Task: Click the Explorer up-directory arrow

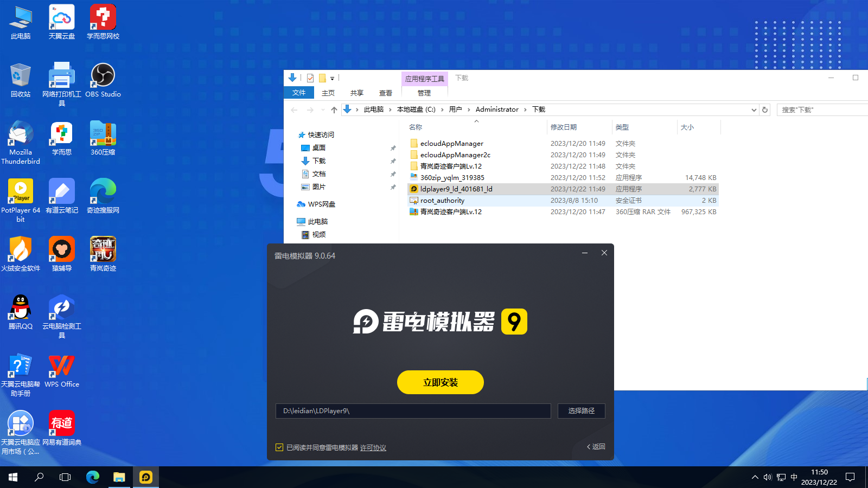Action: pyautogui.click(x=334, y=110)
